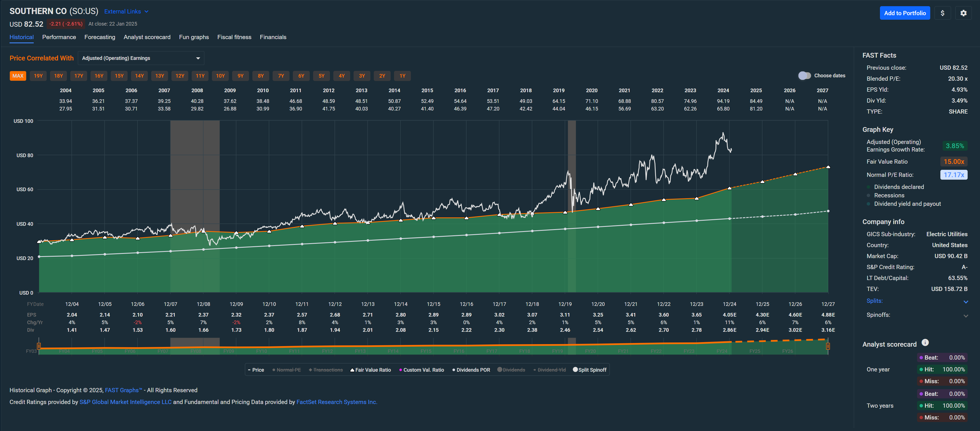Click the right range slider handle
Screen dimensions: 980x431
click(x=828, y=346)
